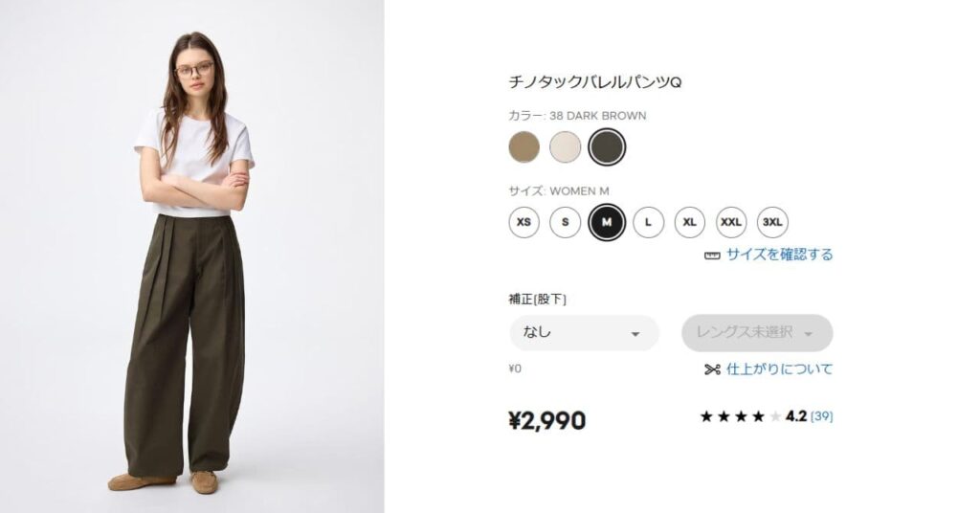Select size 3XL

tap(772, 222)
